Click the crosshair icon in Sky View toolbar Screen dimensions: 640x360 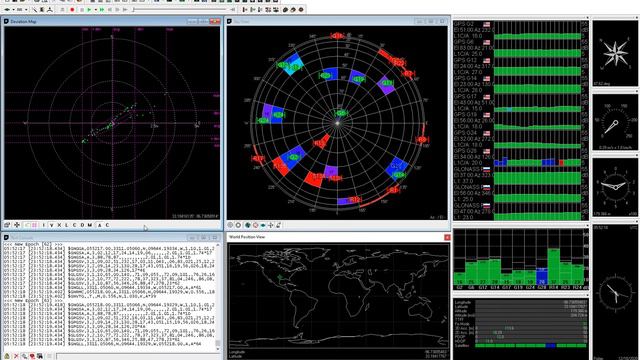point(271,225)
